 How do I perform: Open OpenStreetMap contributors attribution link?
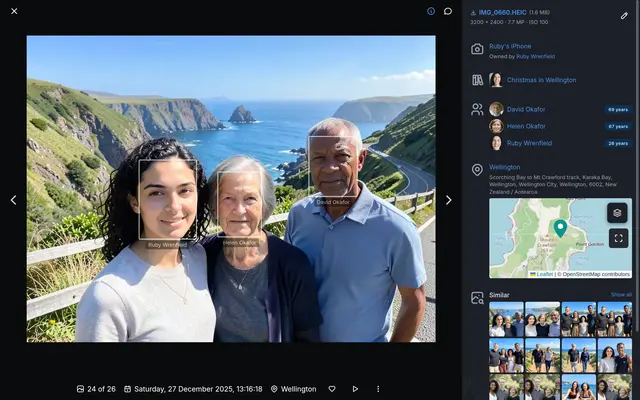tap(596, 274)
